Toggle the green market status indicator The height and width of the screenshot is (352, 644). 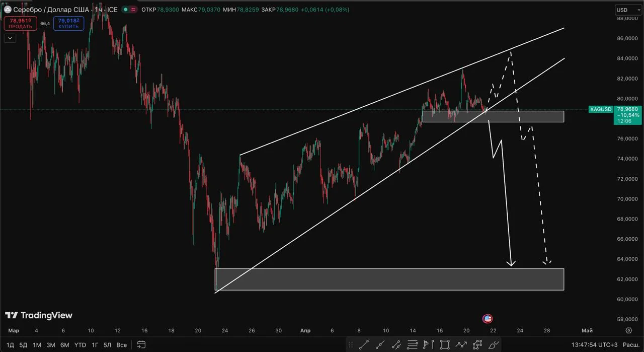(x=124, y=10)
